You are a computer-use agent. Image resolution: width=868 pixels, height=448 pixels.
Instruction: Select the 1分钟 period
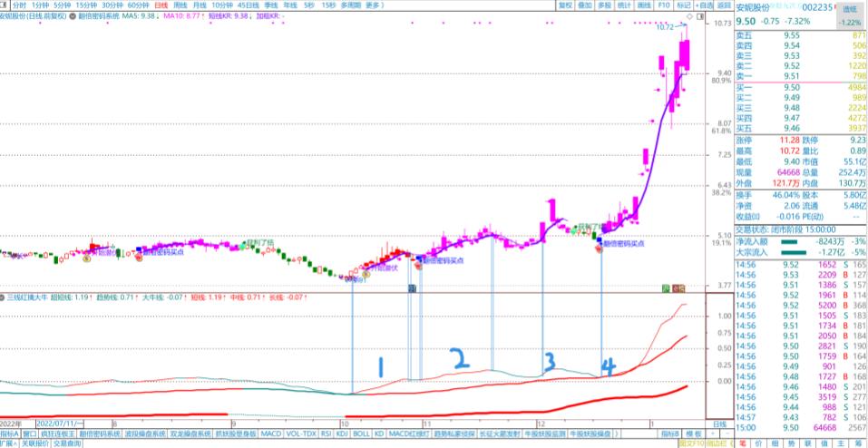click(x=41, y=5)
